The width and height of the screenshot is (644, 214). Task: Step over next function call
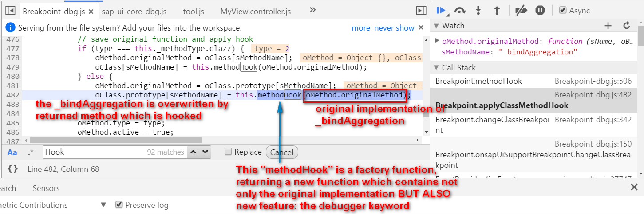click(x=460, y=10)
